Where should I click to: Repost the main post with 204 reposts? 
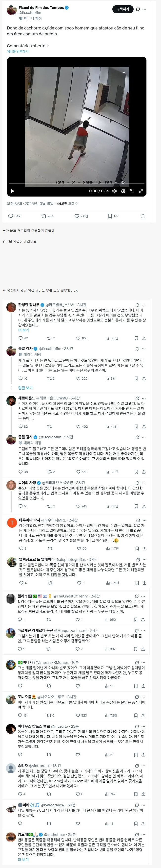pyautogui.click(x=44, y=216)
